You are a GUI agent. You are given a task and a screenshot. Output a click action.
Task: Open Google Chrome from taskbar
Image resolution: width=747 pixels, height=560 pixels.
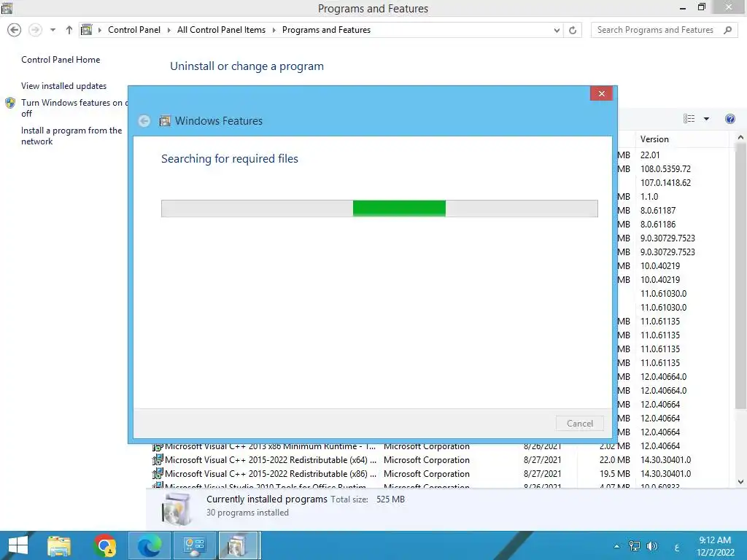point(104,545)
